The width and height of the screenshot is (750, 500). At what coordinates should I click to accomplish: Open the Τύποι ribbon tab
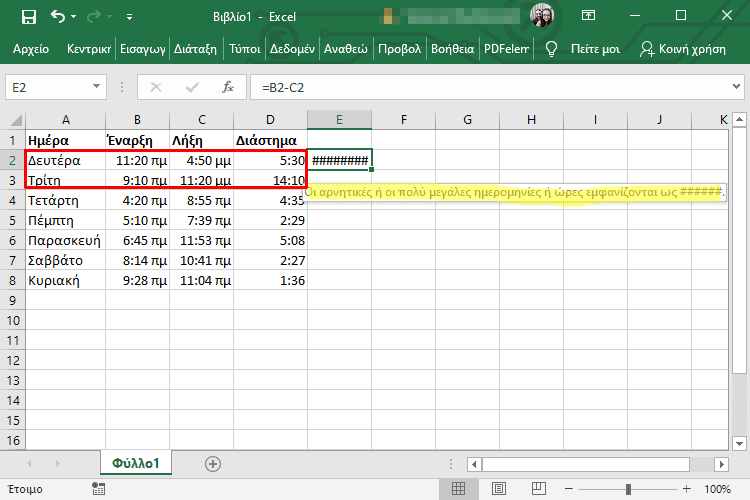coord(244,49)
